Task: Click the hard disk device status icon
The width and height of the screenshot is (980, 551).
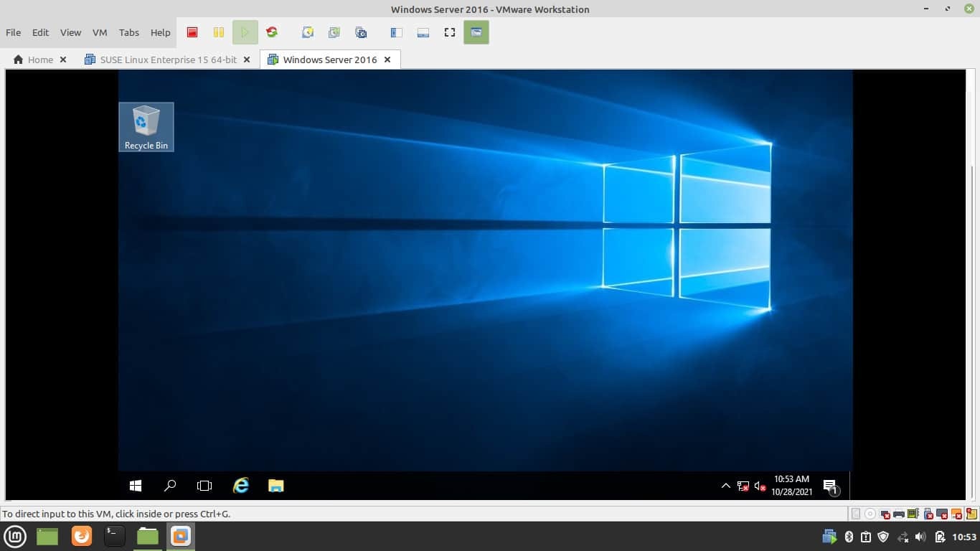Action: point(856,514)
